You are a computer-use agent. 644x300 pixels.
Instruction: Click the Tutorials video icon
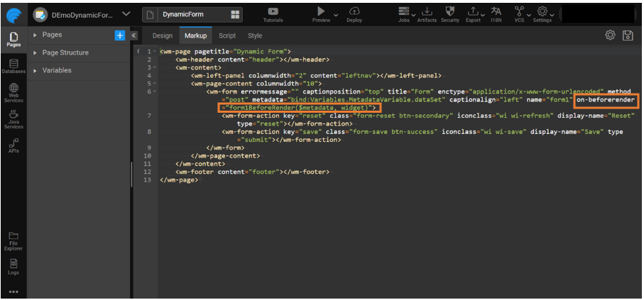coord(273,11)
